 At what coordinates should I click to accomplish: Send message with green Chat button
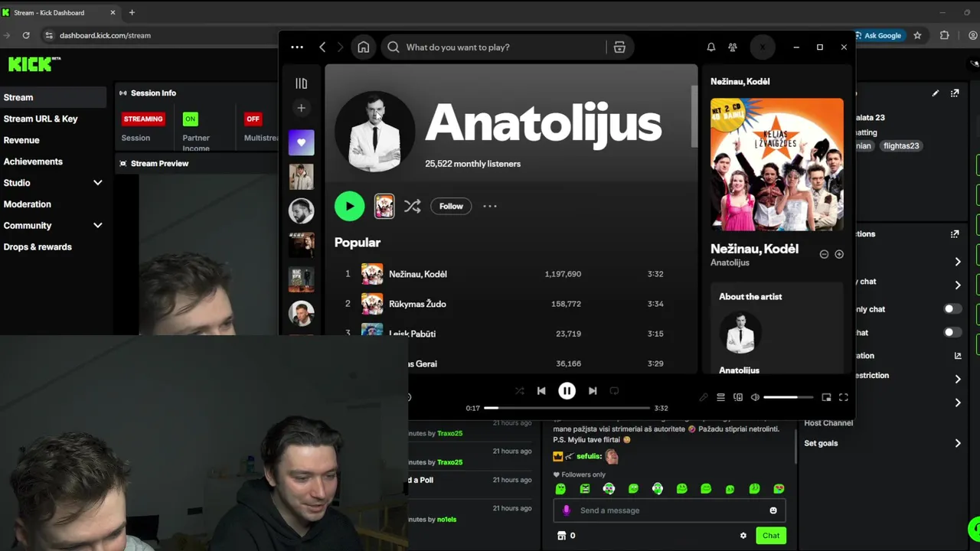coord(771,536)
